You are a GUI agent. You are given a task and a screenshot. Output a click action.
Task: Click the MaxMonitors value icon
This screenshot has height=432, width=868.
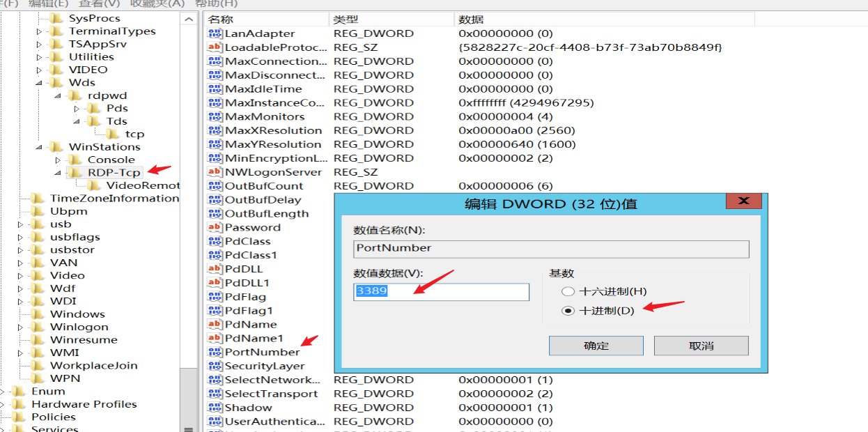(215, 116)
